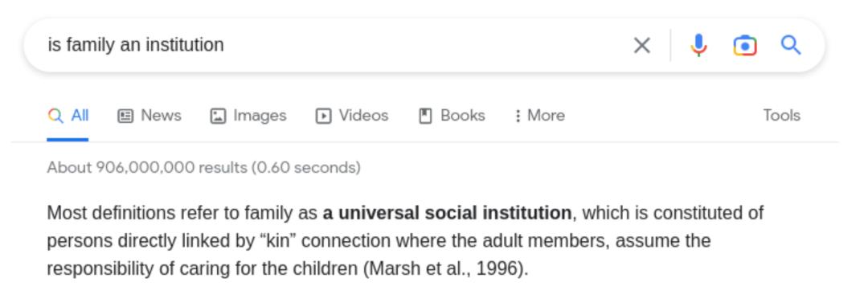Click the Images tab picture icon
The height and width of the screenshot is (303, 868).
point(218,116)
